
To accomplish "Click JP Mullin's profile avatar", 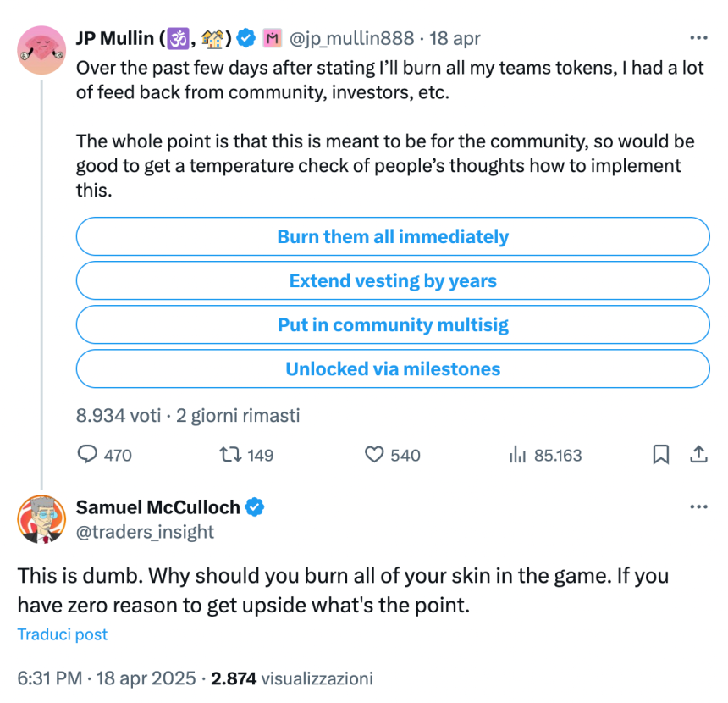I will pos(41,50).
